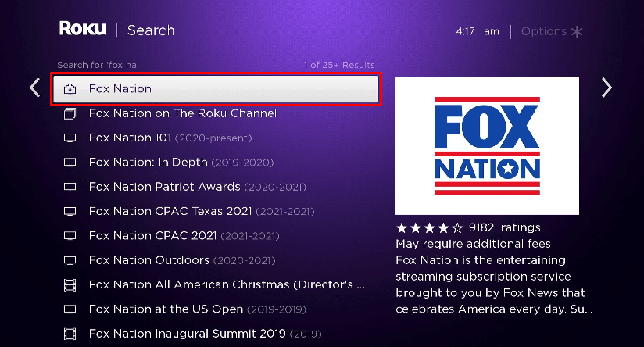Click the channel icon beside Fox Nation
Screen dimensions: 644x347
click(70, 89)
